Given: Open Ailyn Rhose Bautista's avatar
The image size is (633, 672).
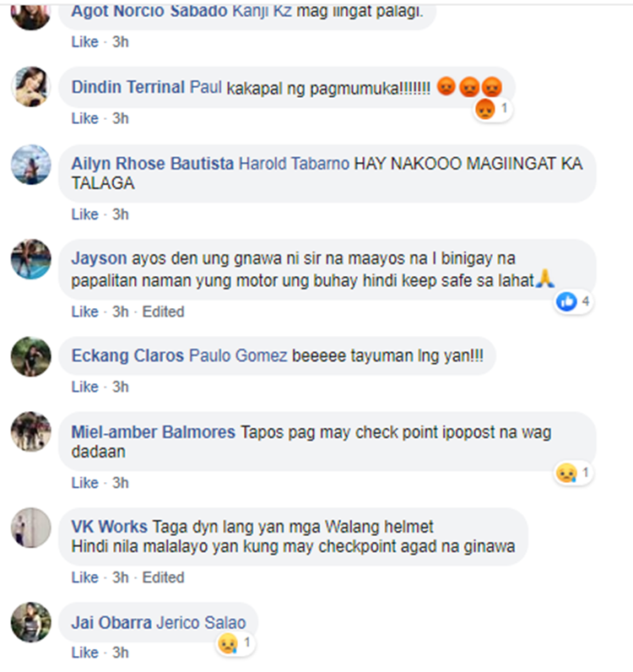Looking at the screenshot, I should click(x=31, y=165).
